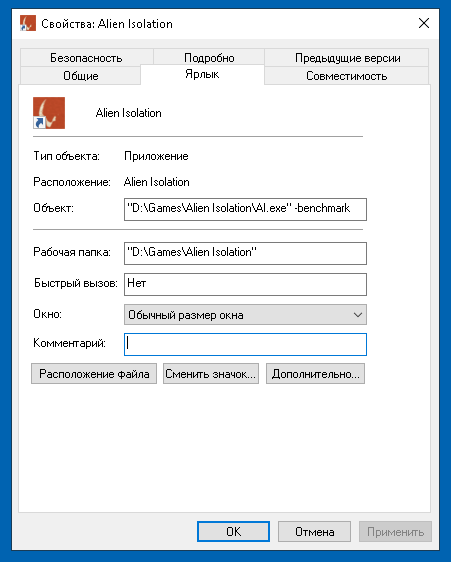Close the properties dialog window
This screenshot has height=562, width=451.
coord(424,23)
